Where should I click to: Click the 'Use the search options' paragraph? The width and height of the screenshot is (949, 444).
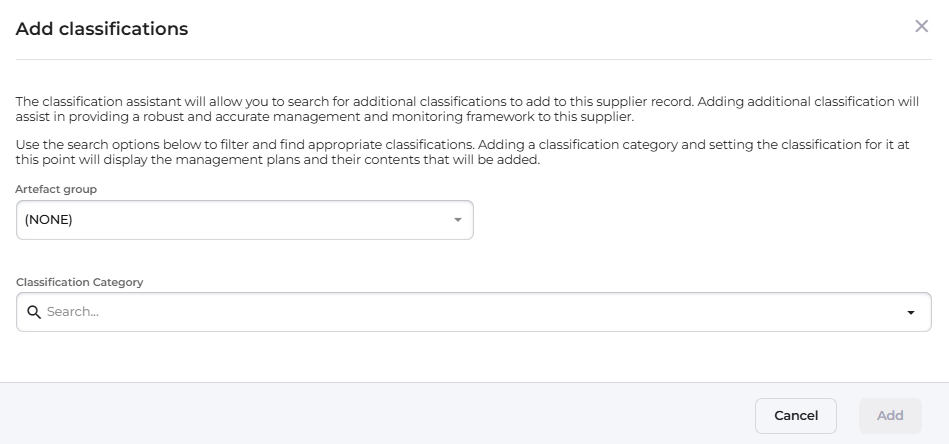(462, 152)
